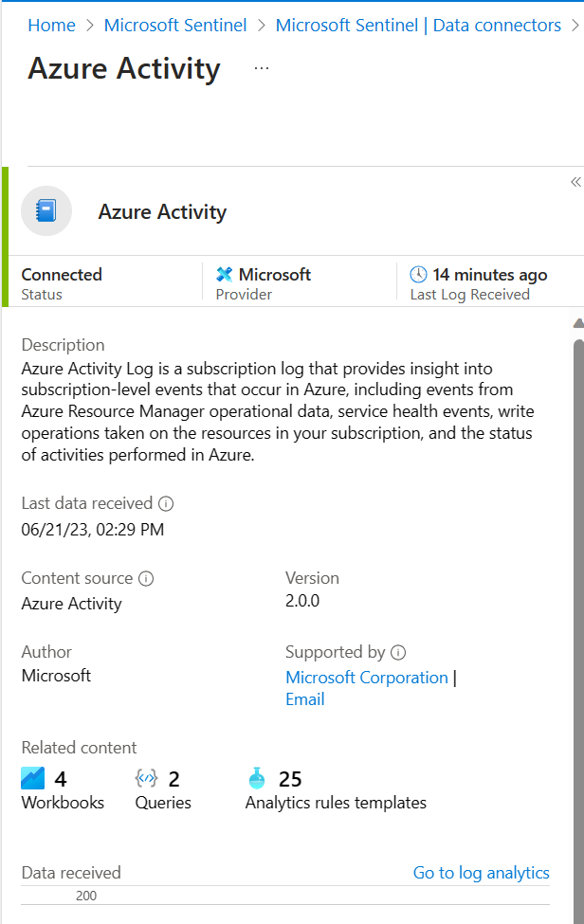The height and width of the screenshot is (924, 584).
Task: Open the ellipsis menu beside Azure Activity title
Action: pyautogui.click(x=261, y=67)
